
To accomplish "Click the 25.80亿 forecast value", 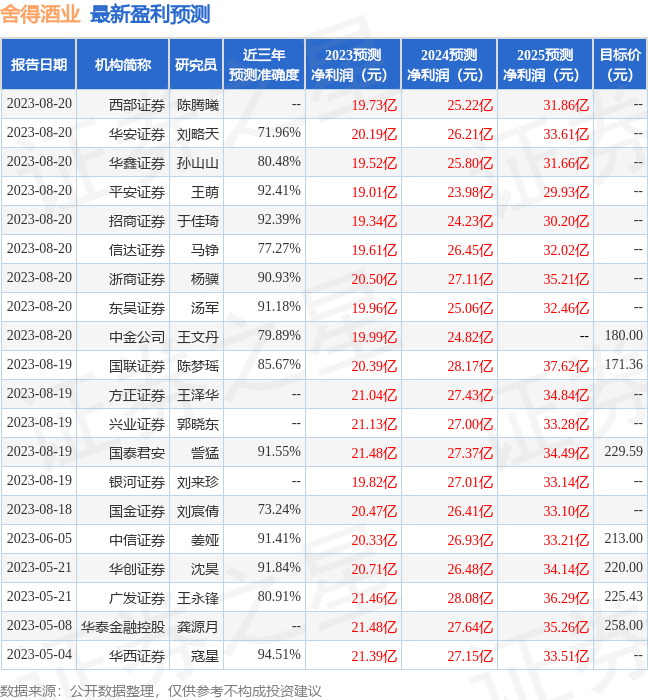I will coord(470,163).
